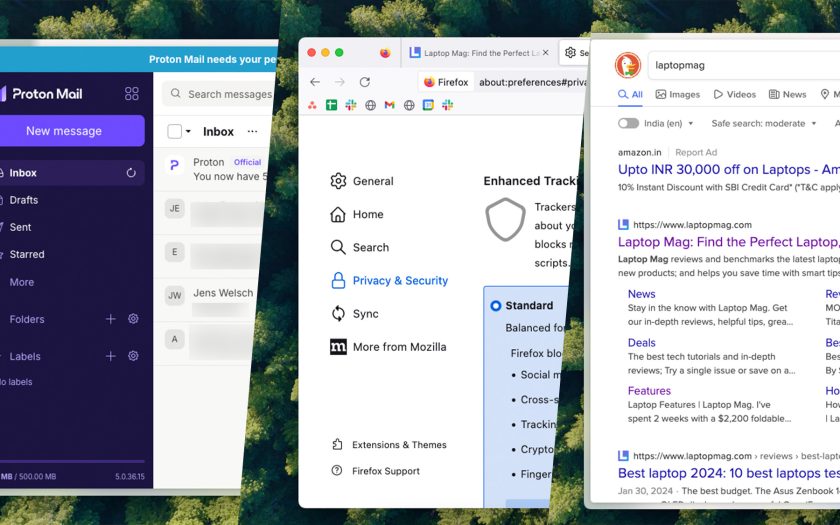Go back in Firefox

[x=315, y=82]
